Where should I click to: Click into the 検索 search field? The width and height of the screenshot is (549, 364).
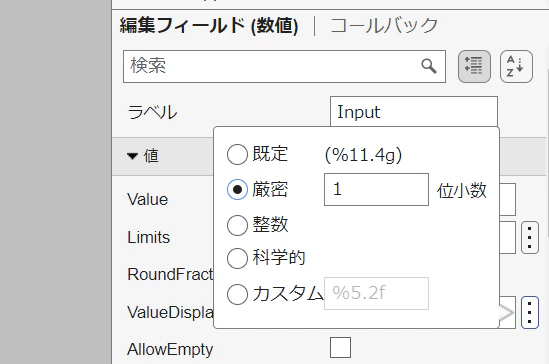(284, 66)
